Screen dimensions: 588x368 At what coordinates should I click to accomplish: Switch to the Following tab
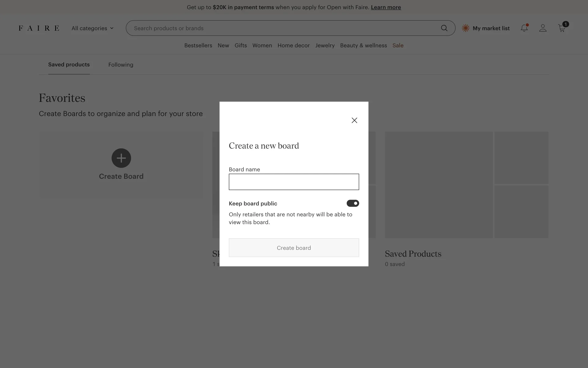pyautogui.click(x=121, y=65)
